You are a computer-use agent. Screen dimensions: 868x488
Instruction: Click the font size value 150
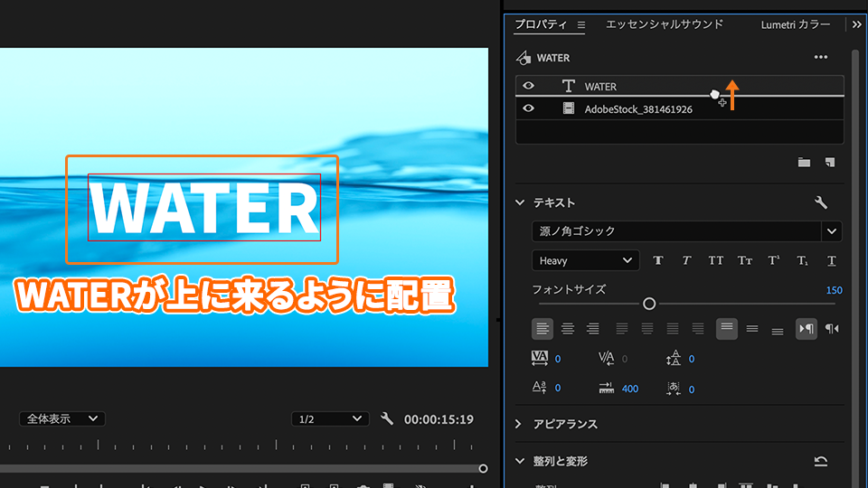point(834,290)
